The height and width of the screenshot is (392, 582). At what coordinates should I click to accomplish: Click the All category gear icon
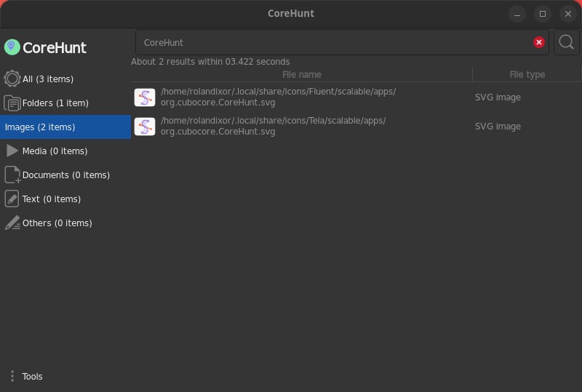click(12, 79)
